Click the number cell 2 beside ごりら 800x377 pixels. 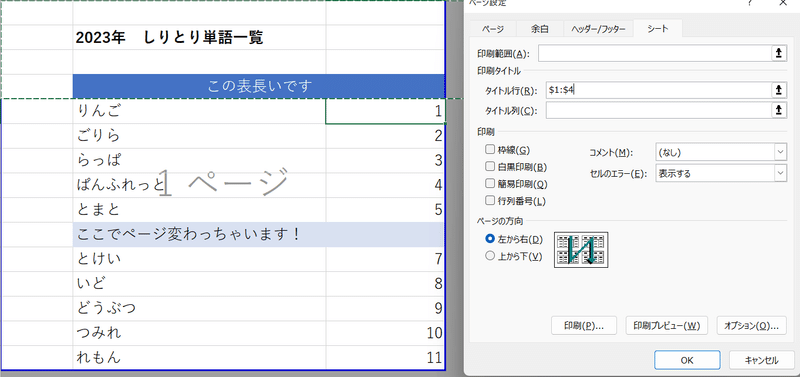click(386, 136)
